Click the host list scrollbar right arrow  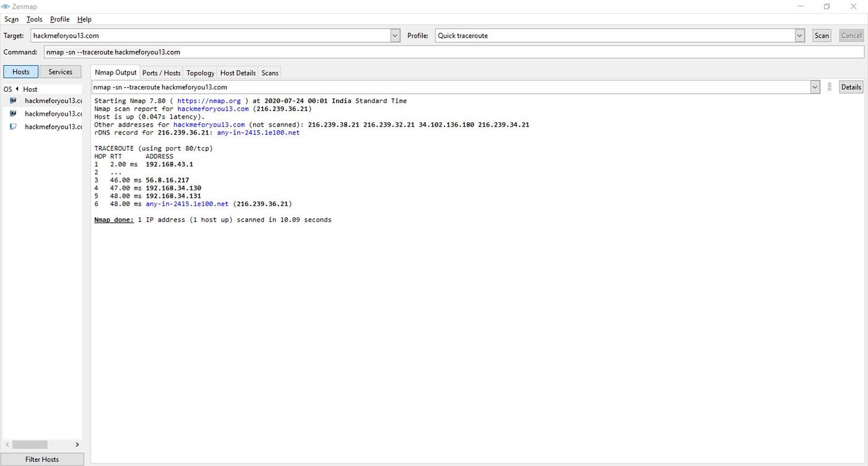click(77, 444)
